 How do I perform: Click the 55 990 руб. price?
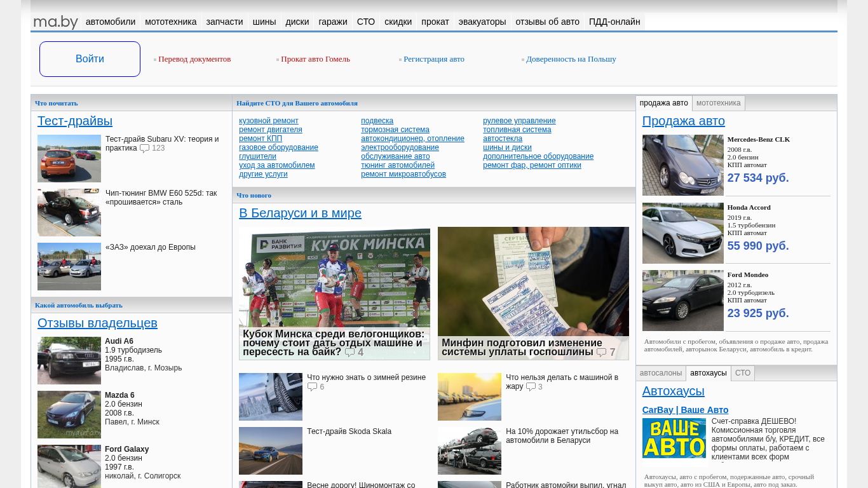pyautogui.click(x=758, y=246)
